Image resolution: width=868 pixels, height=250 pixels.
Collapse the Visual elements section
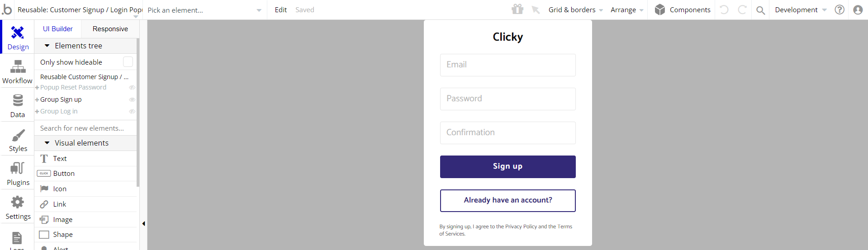point(47,143)
